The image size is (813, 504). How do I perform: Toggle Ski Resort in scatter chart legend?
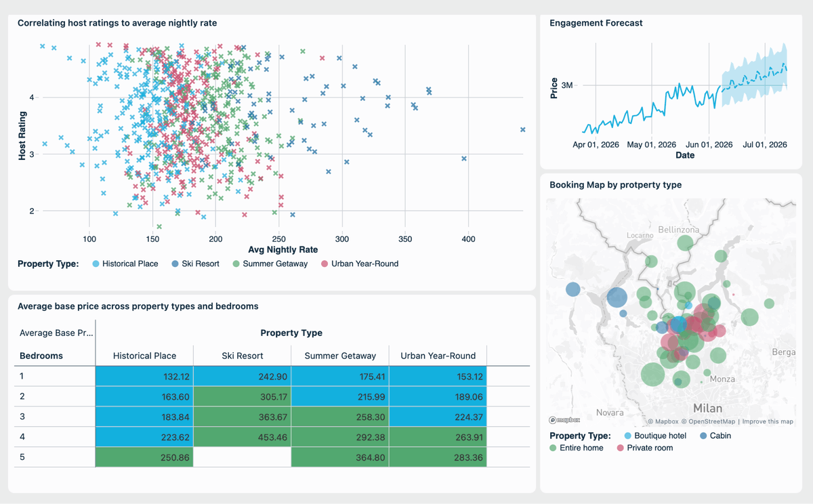195,264
